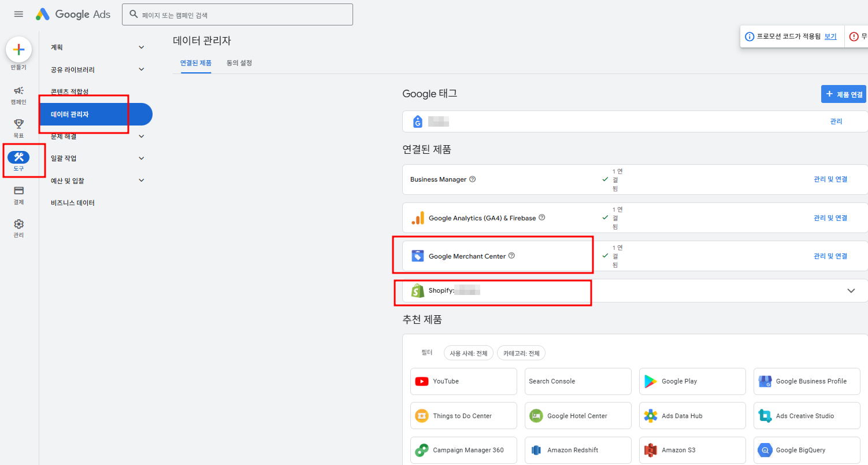
Task: Expand the 예산 및 입찰 section
Action: coord(142,180)
